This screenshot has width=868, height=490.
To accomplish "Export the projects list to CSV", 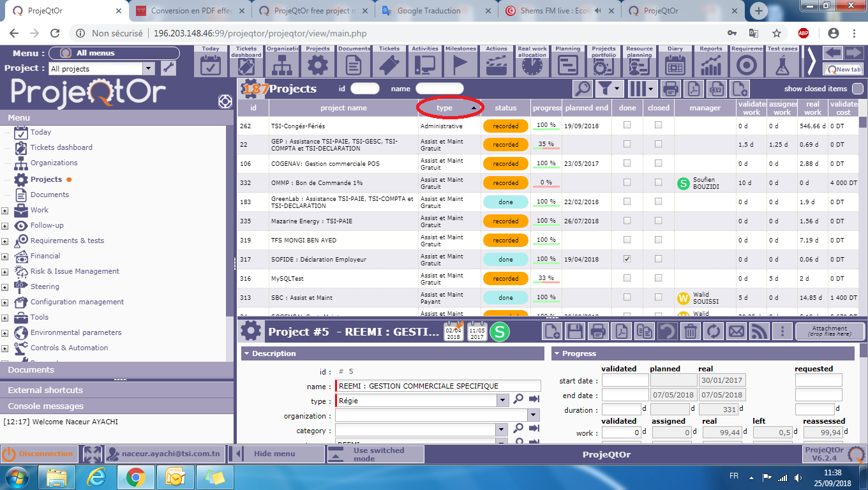I will [717, 89].
